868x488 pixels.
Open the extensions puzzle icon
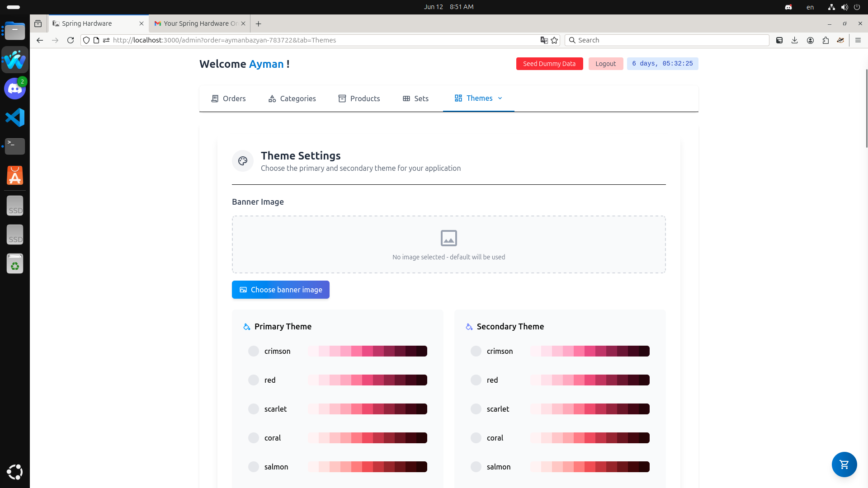[826, 40]
